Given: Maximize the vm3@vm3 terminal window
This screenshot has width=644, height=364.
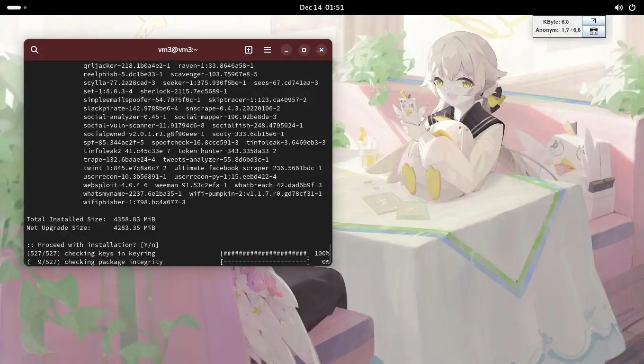Looking at the screenshot, I should 304,50.
